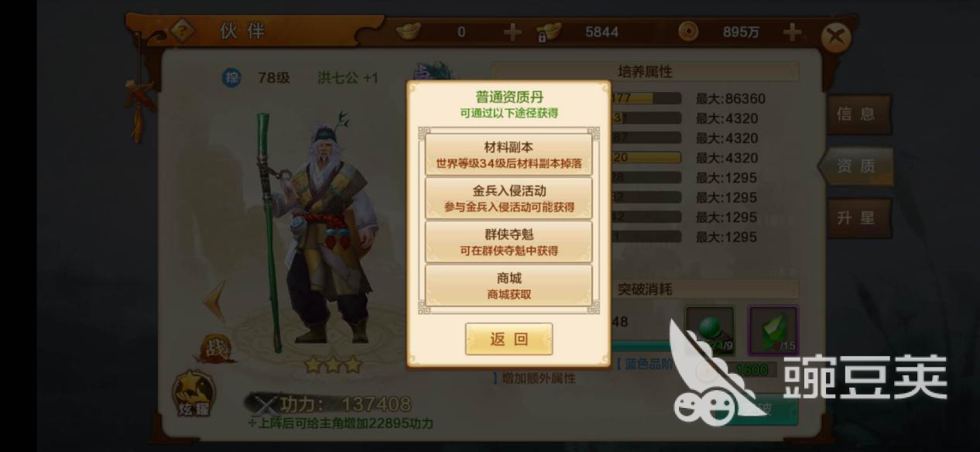Go to 商城 to obtain item

point(509,285)
